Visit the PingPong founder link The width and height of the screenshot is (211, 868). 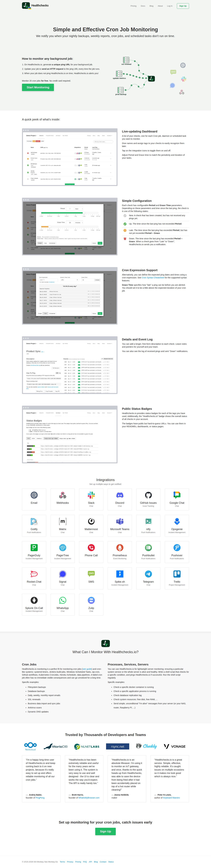tap(40, 798)
